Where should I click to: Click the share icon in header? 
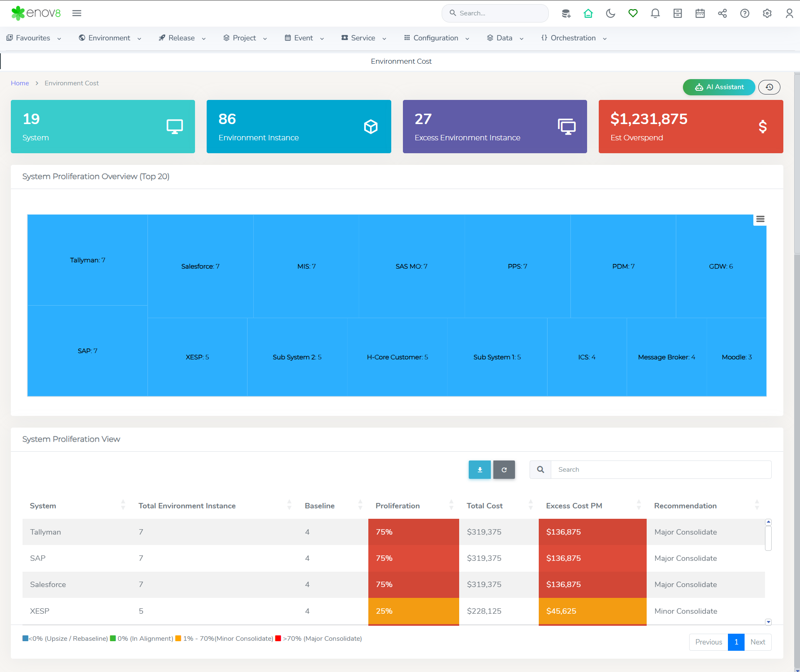pos(722,13)
